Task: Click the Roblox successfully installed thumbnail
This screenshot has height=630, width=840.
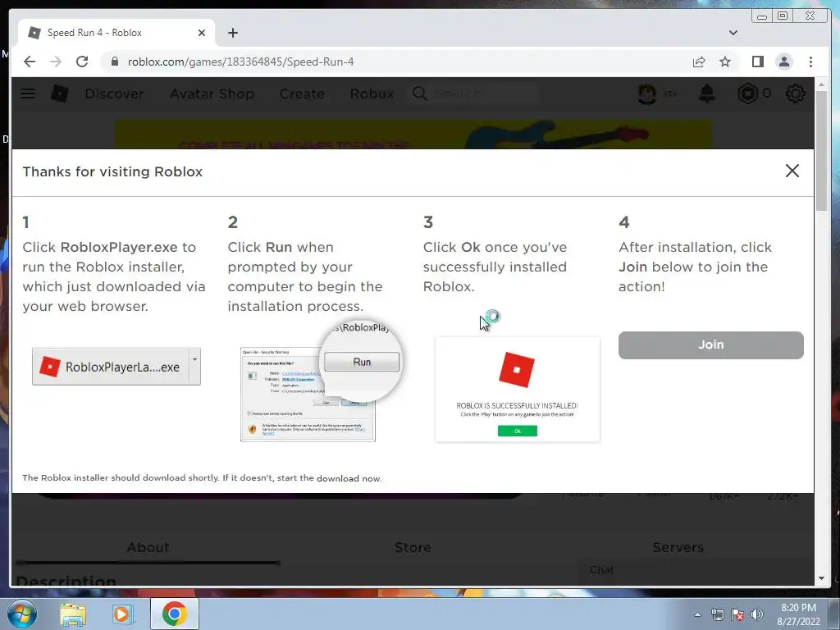Action: [518, 390]
